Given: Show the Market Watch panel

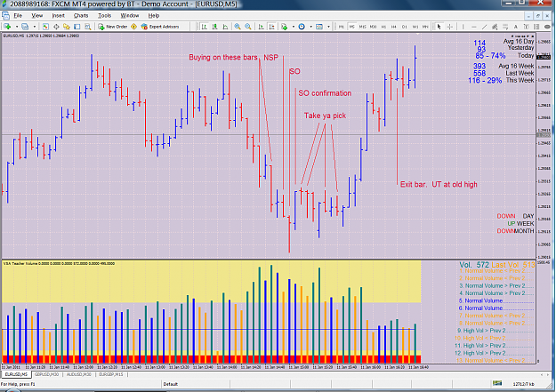Looking at the screenshot, I should (x=45, y=27).
